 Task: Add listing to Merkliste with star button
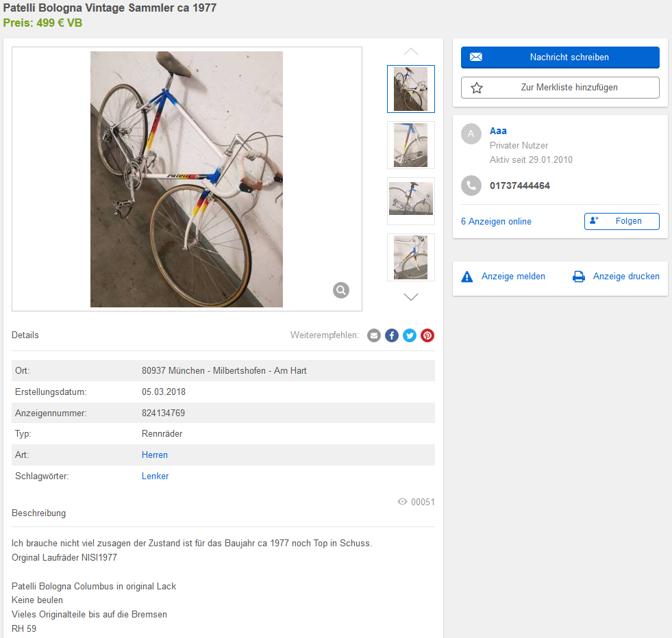560,88
